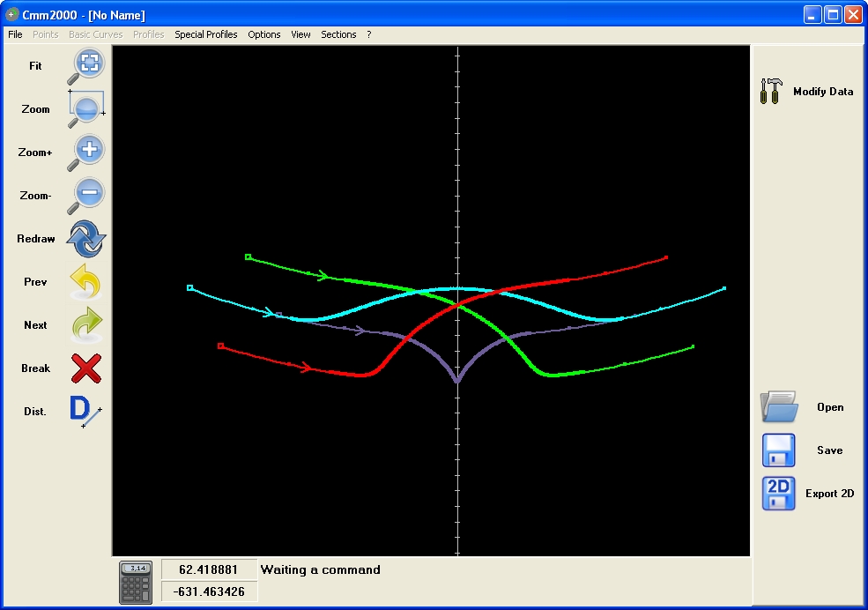Open the Special Profiles menu
This screenshot has width=868, height=610.
click(206, 34)
